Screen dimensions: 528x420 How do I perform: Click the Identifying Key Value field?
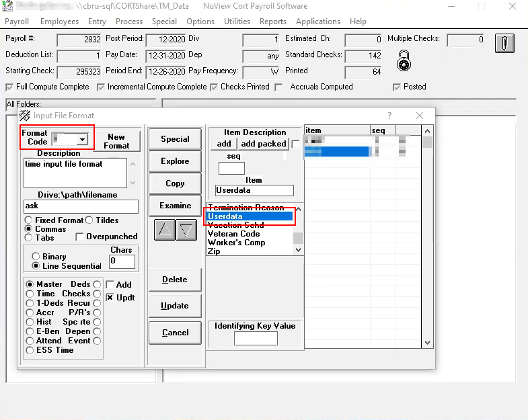pyautogui.click(x=256, y=338)
